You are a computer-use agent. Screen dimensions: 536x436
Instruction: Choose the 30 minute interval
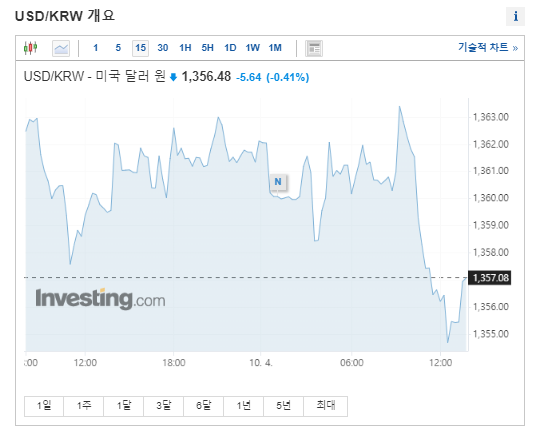pos(163,48)
